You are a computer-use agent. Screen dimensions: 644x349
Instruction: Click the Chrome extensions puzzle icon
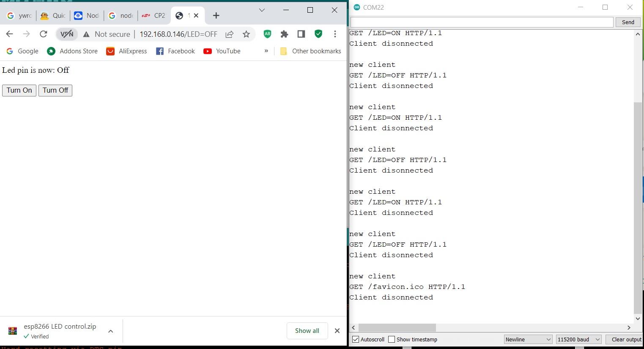(284, 34)
